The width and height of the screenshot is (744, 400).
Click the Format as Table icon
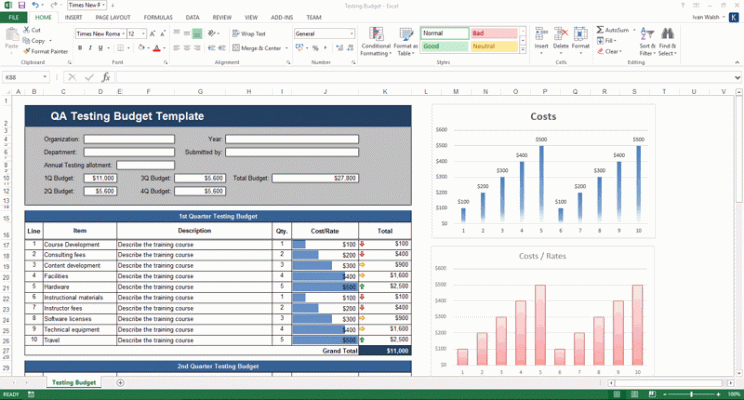(406, 35)
